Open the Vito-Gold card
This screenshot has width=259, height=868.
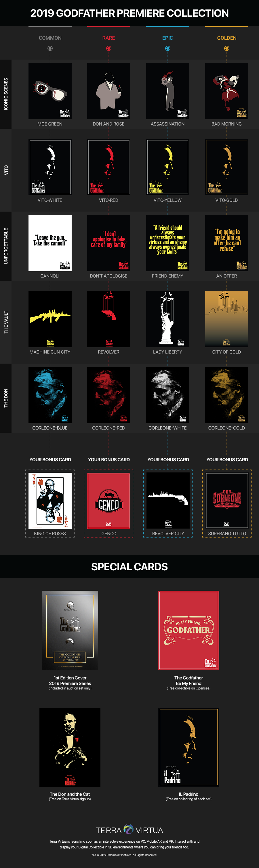point(227,167)
